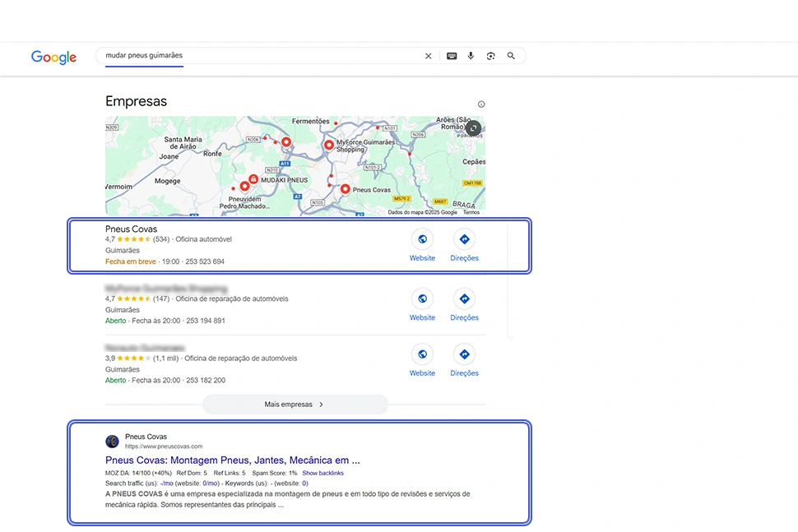Image resolution: width=798 pixels, height=532 pixels.
Task: Click the (1,1 mil) reviews count
Action: click(x=165, y=358)
